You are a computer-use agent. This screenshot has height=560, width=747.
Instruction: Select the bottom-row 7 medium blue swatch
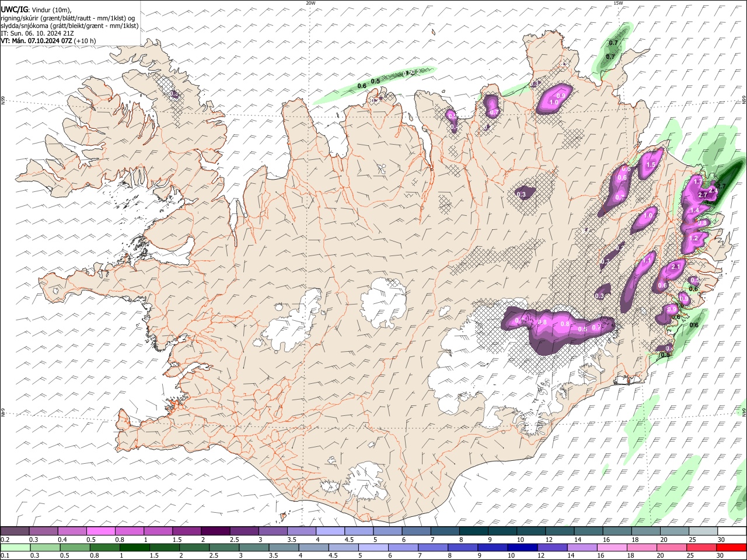coord(433,547)
